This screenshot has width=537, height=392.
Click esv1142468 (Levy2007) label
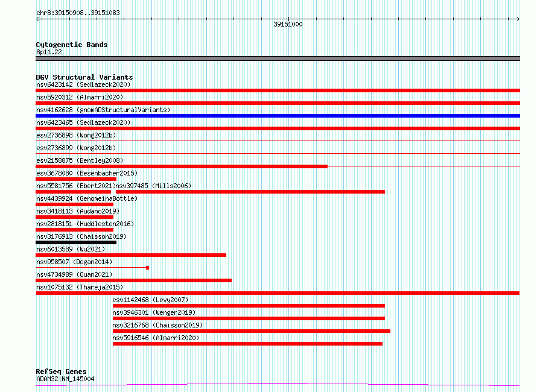point(150,300)
